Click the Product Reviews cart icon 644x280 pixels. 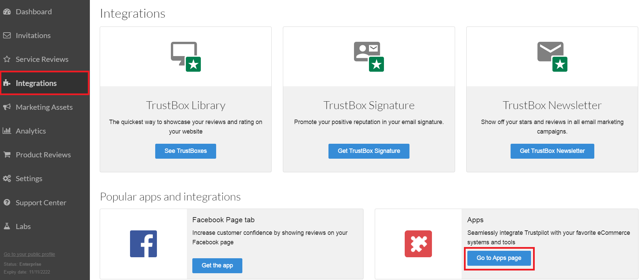7,155
